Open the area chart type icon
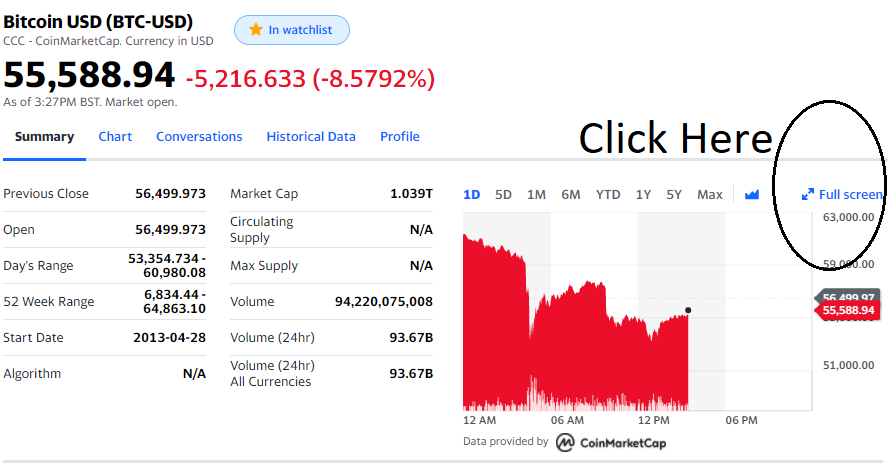The height and width of the screenshot is (464, 888). 752,194
